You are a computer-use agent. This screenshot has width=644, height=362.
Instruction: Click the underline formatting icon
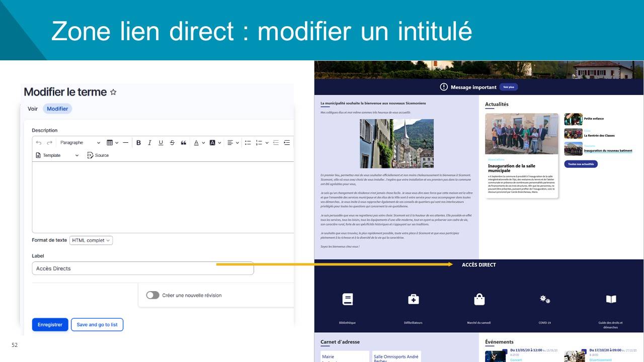[160, 143]
